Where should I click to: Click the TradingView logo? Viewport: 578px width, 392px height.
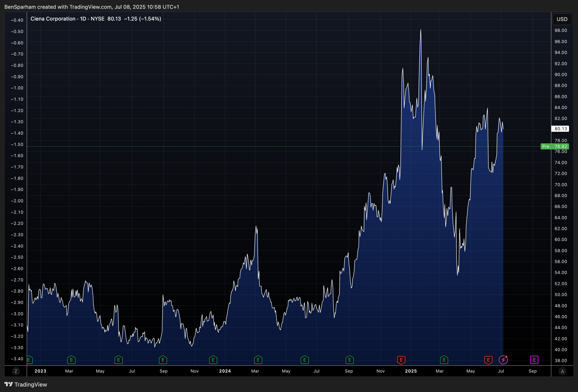point(26,385)
